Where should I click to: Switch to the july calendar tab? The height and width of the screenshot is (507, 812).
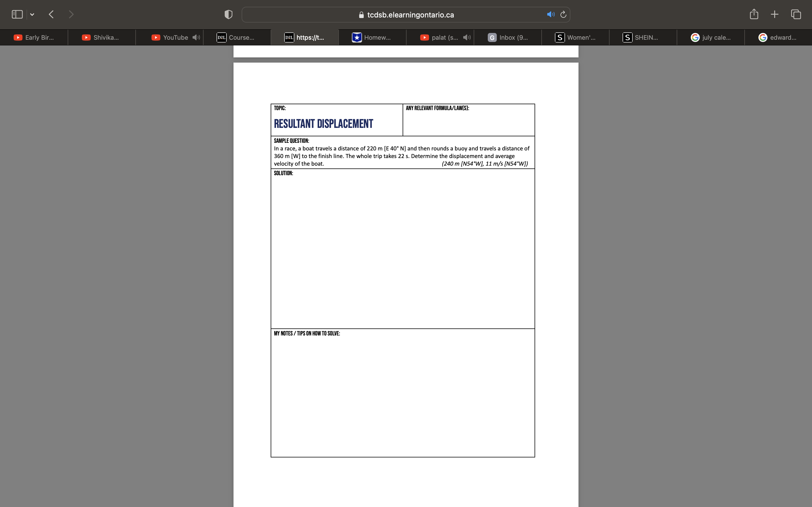pos(711,37)
